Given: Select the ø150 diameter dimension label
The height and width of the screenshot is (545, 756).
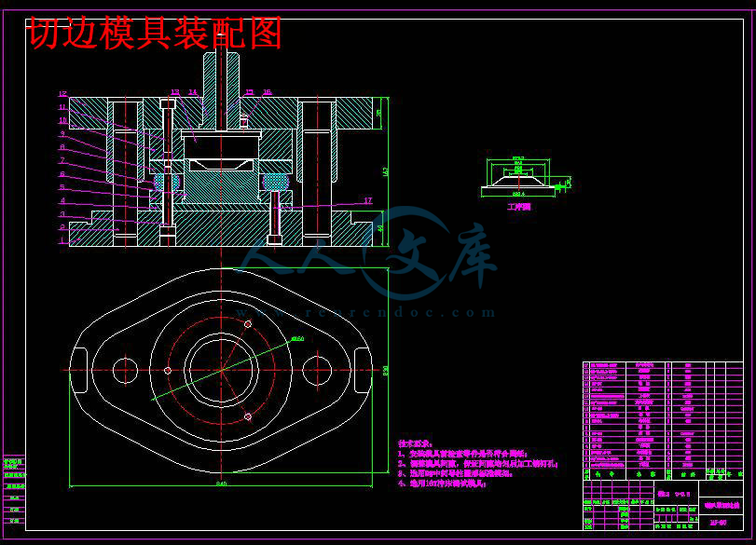Looking at the screenshot, I should 297,339.
